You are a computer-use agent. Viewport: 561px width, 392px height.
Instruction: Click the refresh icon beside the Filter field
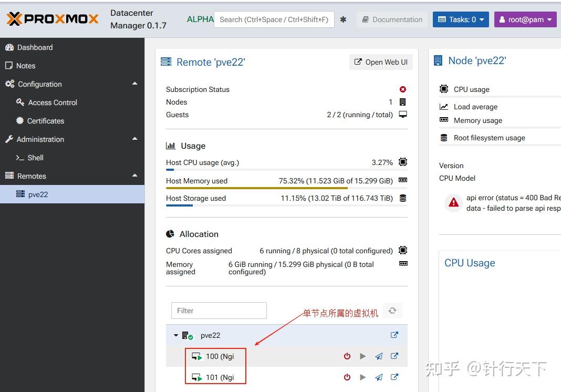(392, 311)
